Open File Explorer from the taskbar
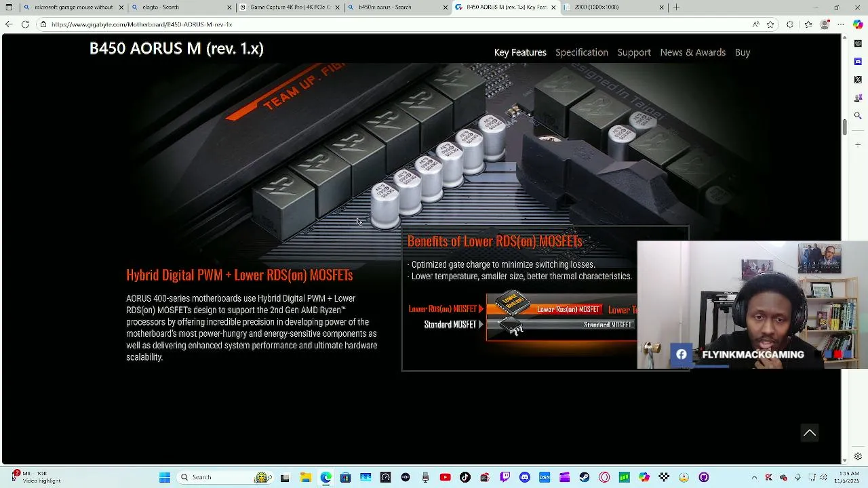 [x=305, y=477]
